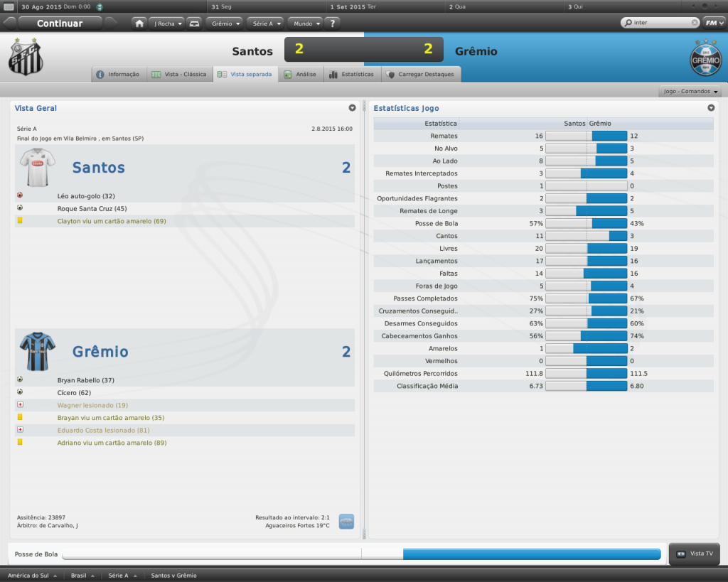Click the Posse de Bola possession bar
The width and height of the screenshot is (728, 582).
(361, 554)
